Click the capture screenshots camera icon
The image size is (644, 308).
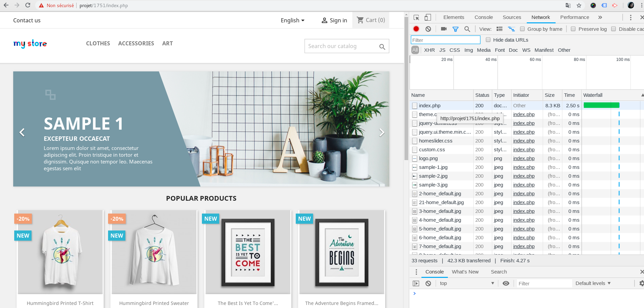tap(443, 29)
